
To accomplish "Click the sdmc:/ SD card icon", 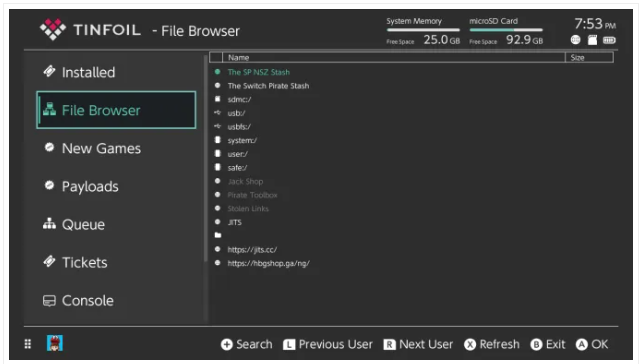I will 218,99.
